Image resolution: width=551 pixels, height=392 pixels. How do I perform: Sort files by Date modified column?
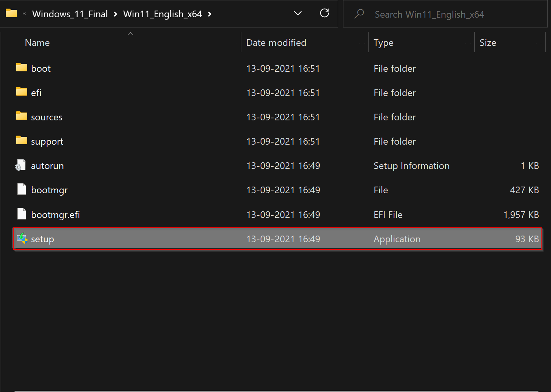(276, 43)
